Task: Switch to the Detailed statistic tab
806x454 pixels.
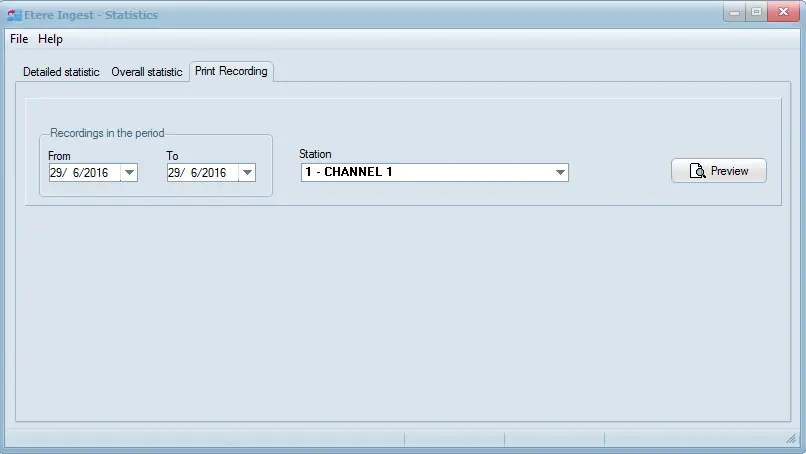Action: pyautogui.click(x=61, y=72)
